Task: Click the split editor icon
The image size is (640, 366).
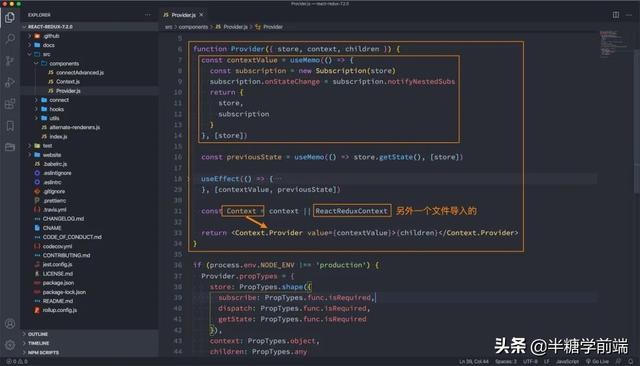Action: coord(616,15)
